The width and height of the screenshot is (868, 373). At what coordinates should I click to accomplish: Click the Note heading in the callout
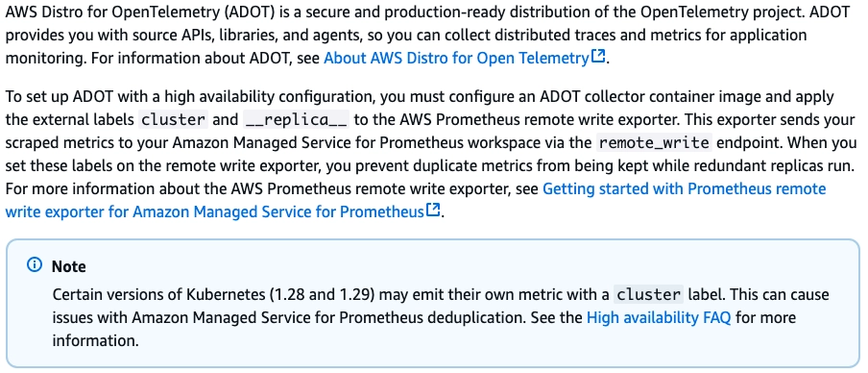click(x=68, y=266)
